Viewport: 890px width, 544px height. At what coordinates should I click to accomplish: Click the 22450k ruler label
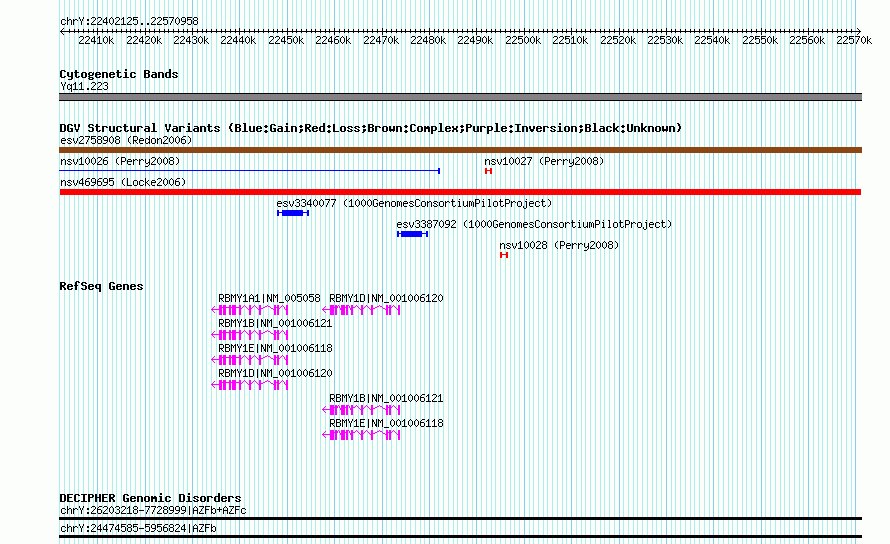pyautogui.click(x=286, y=40)
